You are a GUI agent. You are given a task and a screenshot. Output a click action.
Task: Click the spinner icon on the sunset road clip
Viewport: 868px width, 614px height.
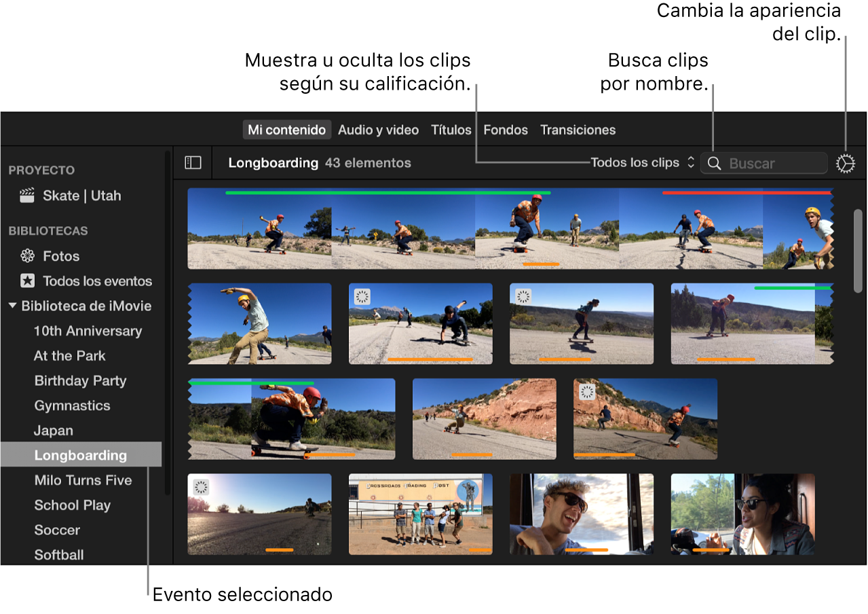201,486
